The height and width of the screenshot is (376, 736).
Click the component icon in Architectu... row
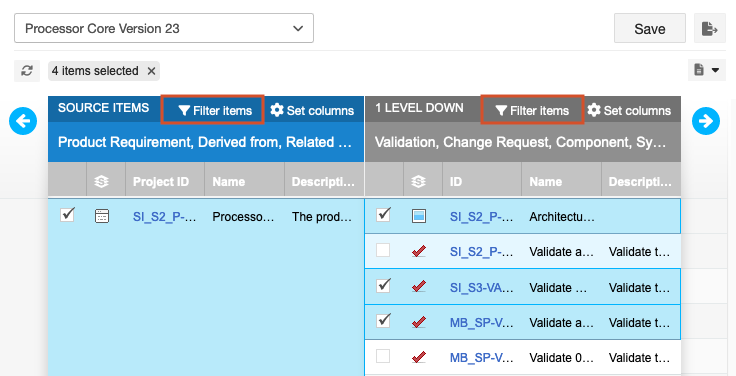pyautogui.click(x=419, y=216)
